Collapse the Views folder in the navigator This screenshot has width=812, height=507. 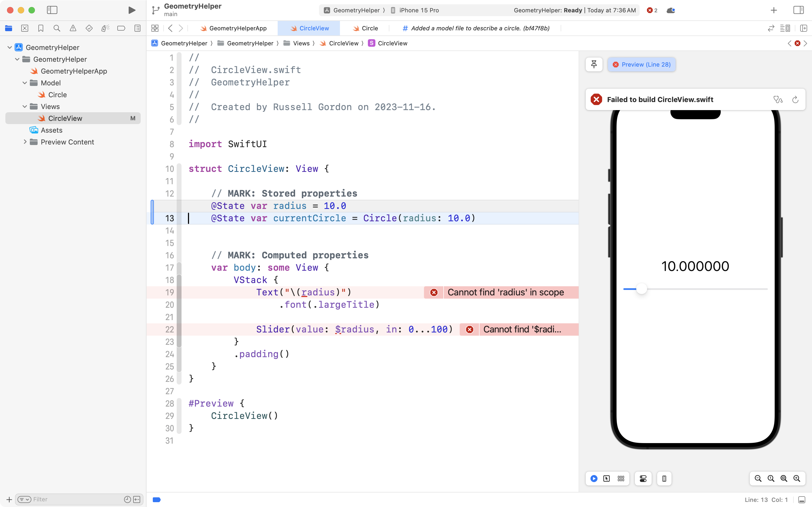click(x=24, y=106)
